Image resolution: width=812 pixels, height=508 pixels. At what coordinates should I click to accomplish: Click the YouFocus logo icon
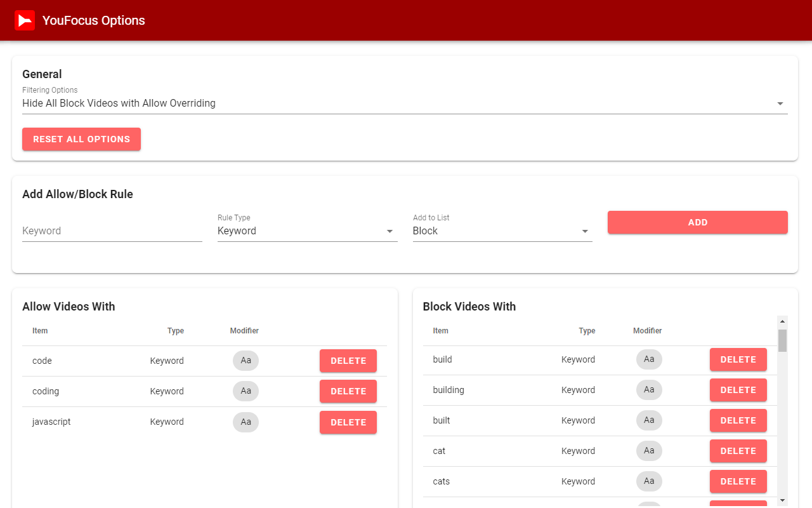pos(25,20)
